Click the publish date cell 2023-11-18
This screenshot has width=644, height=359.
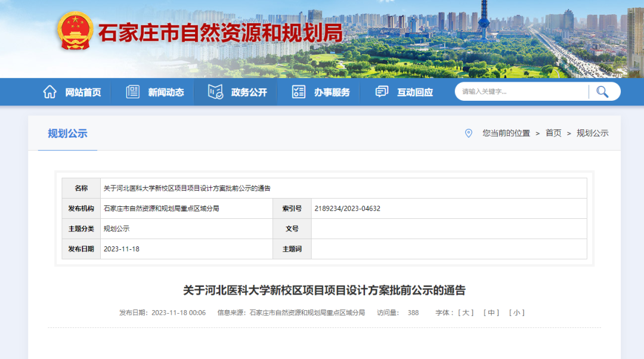pyautogui.click(x=122, y=249)
